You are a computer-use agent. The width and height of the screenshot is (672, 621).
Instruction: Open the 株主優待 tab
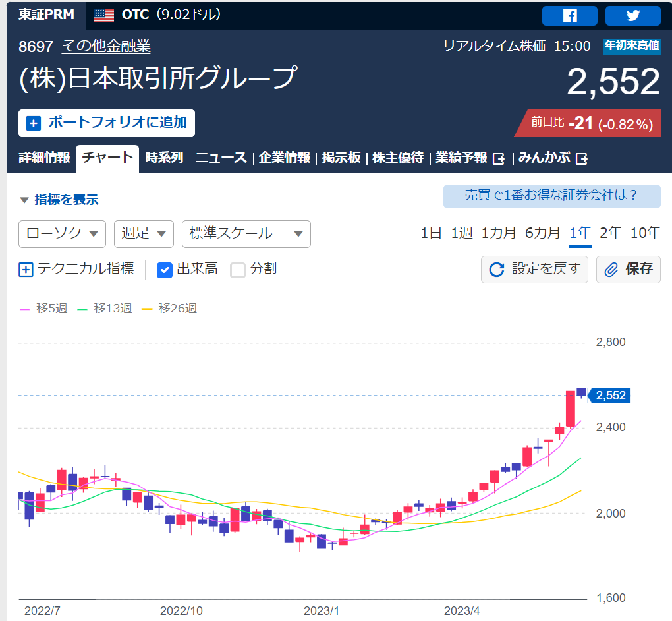(398, 158)
